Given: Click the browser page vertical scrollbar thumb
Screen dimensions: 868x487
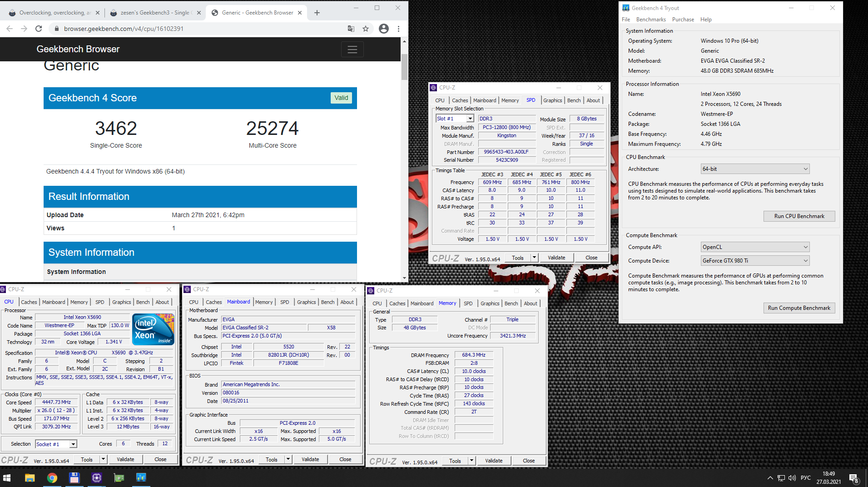Looking at the screenshot, I should click(x=404, y=67).
